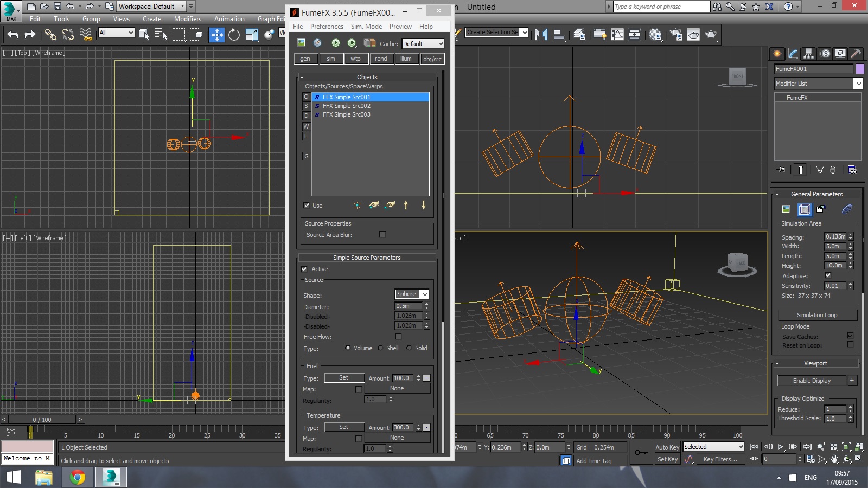Open the Create Selection Set dropdown
Image resolution: width=868 pixels, height=488 pixels.
pyautogui.click(x=497, y=33)
